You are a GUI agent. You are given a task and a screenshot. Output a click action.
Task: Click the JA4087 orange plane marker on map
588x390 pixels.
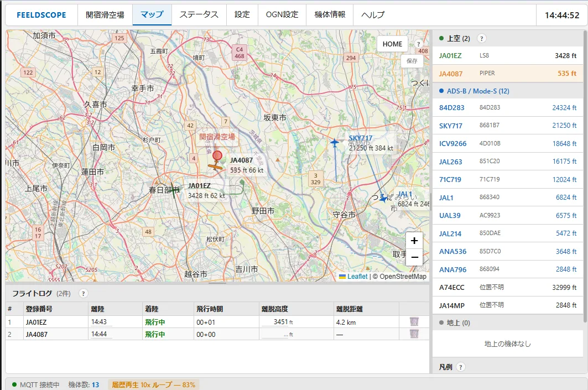click(x=215, y=166)
